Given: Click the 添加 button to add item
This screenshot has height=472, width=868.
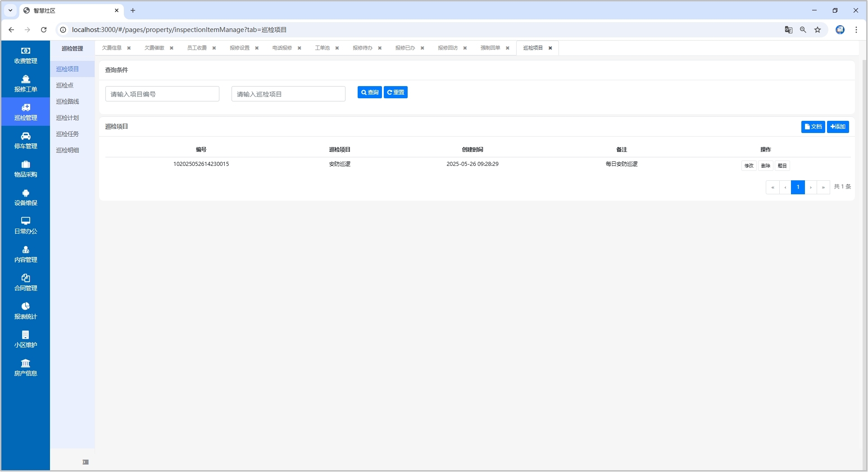Looking at the screenshot, I should click(x=838, y=127).
